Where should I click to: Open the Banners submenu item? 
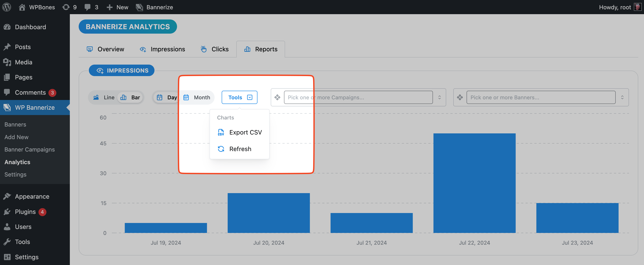[x=15, y=124]
